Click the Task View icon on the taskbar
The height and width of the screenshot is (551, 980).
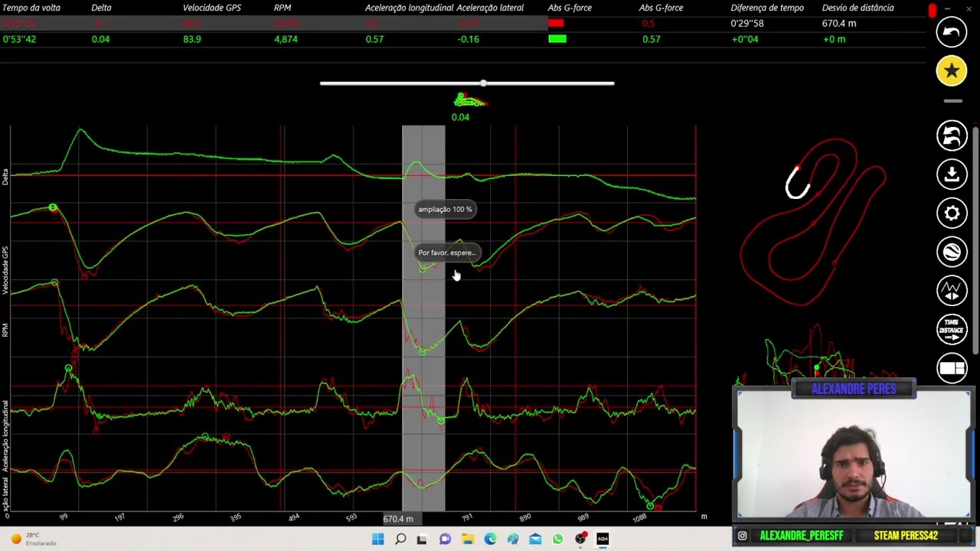[x=422, y=540]
